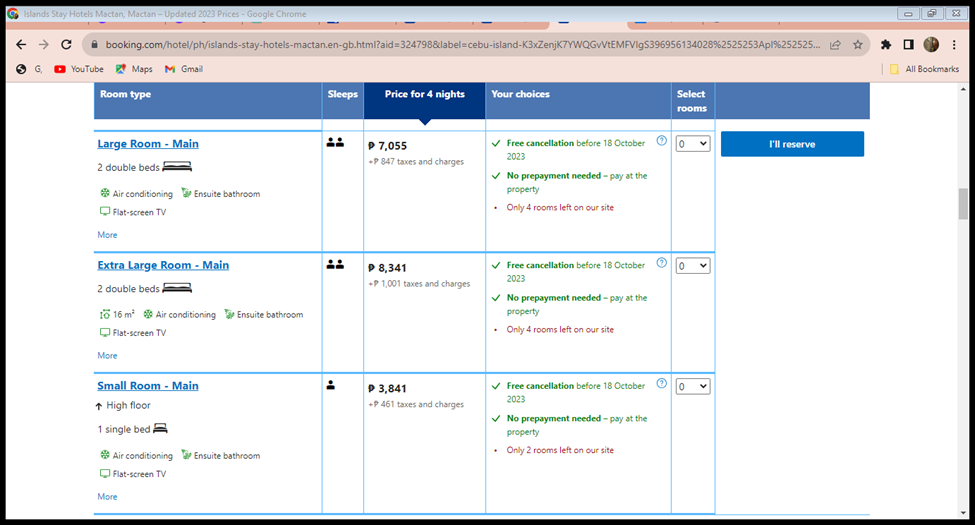Click the ₱ 7,055 price

(x=387, y=146)
